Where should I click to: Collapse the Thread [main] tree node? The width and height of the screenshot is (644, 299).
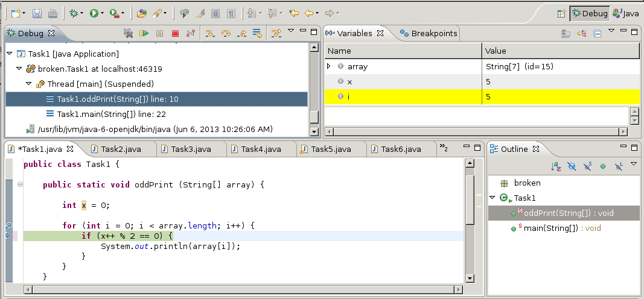(29, 84)
